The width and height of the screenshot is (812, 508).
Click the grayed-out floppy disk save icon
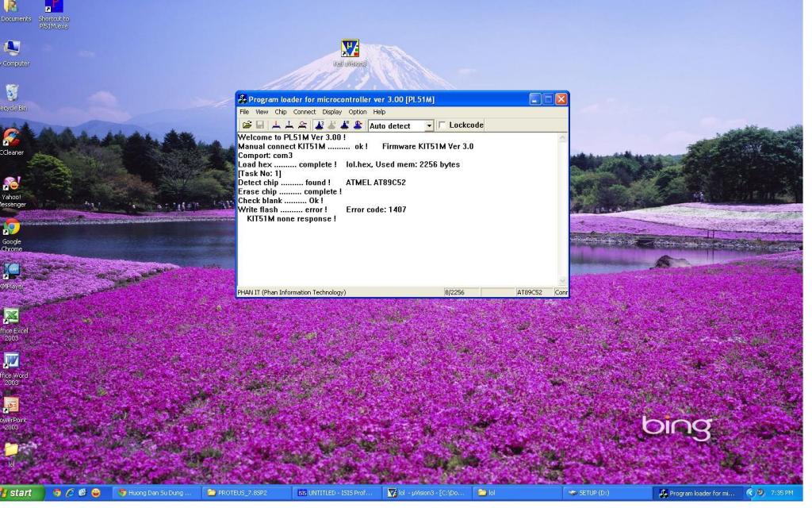[260, 125]
